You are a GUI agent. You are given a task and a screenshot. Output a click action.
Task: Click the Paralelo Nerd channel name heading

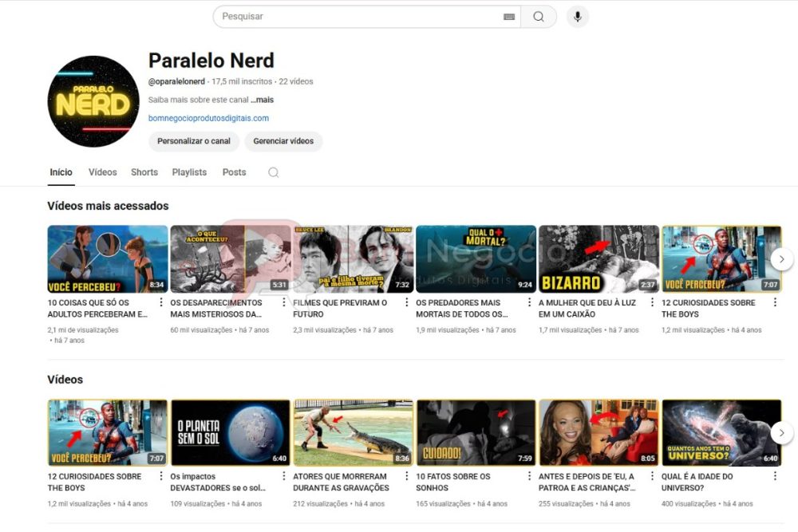[211, 61]
